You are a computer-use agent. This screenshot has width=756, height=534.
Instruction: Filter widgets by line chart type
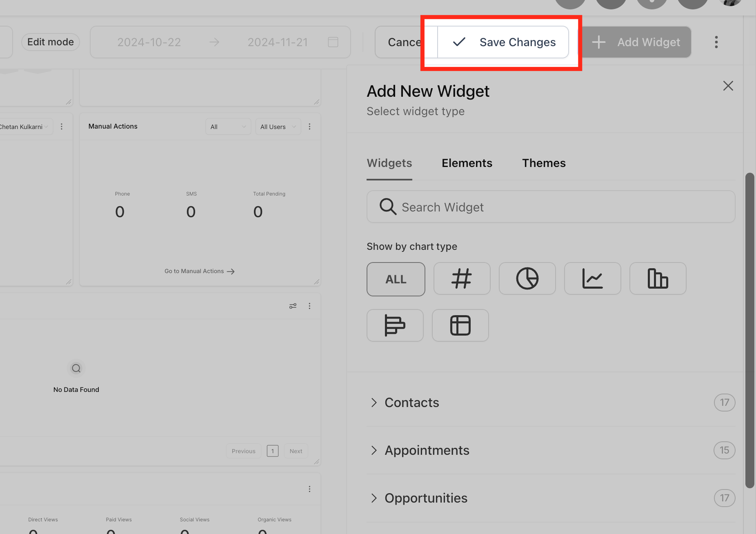click(592, 278)
